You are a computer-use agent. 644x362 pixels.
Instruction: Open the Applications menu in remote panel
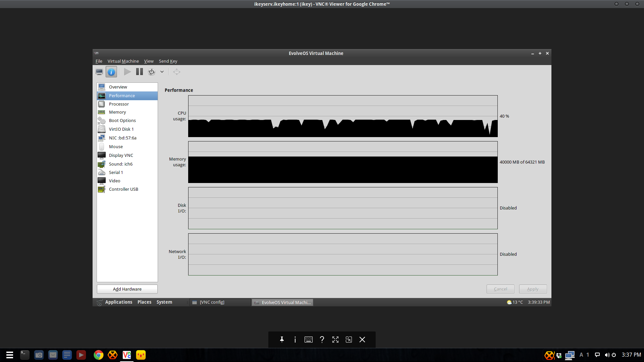click(119, 302)
